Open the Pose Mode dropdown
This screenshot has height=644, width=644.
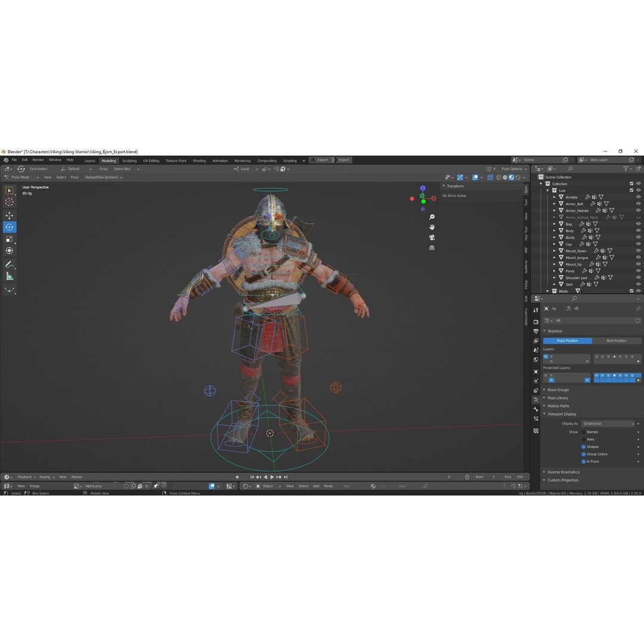click(22, 178)
